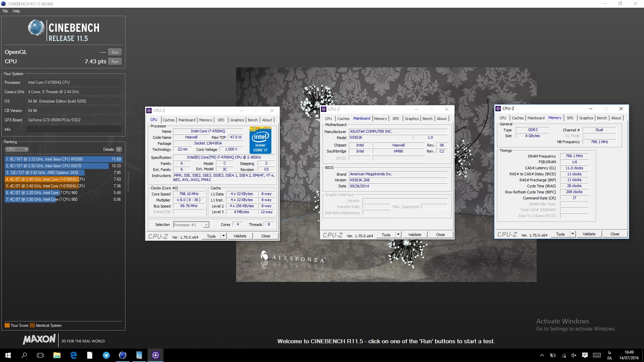Screen dimensions: 644x362
Task: Click CPU-Z title icon in middle window
Action: [x=324, y=109]
